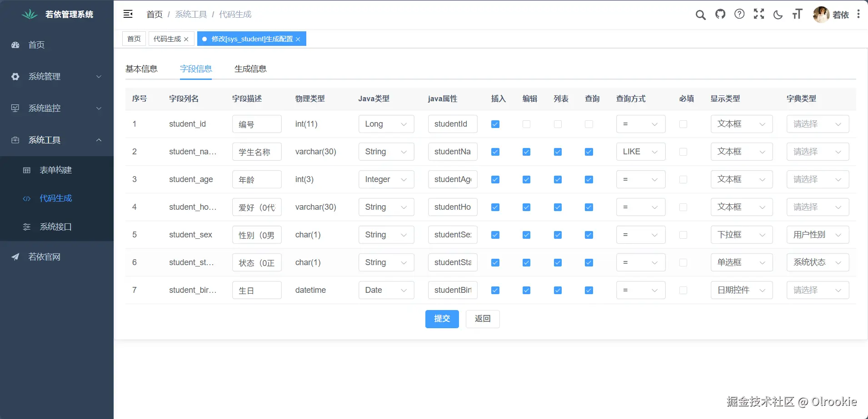
Task: Open font size settings icon
Action: (798, 14)
